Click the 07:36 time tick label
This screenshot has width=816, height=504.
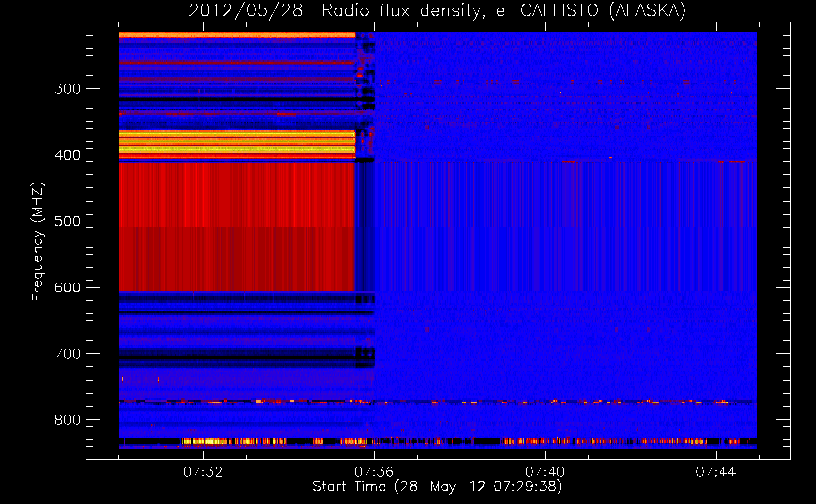tap(374, 472)
